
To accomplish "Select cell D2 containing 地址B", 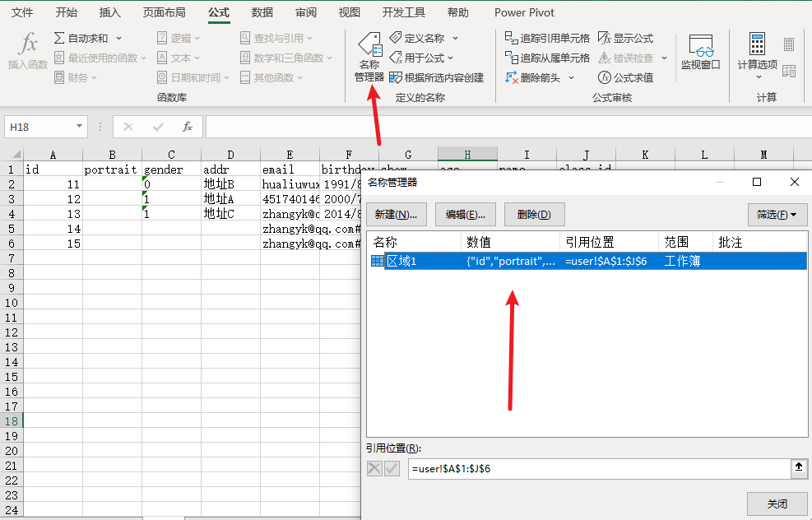I will 230,183.
